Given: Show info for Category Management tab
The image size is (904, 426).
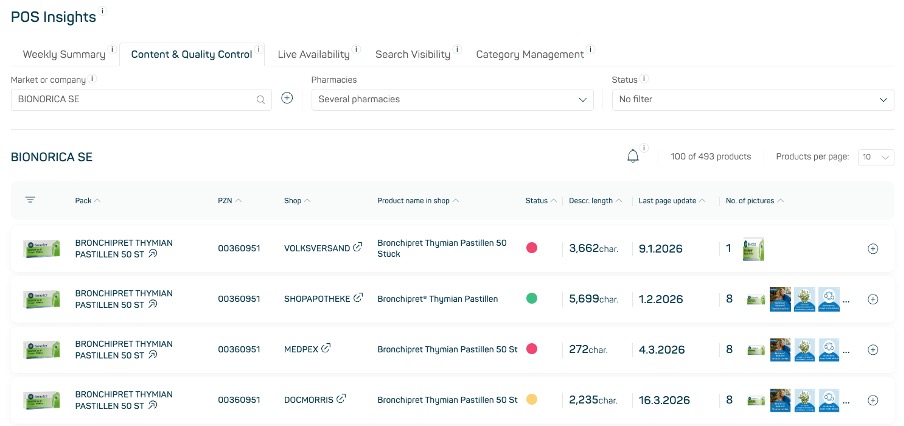Looking at the screenshot, I should click(x=591, y=49).
